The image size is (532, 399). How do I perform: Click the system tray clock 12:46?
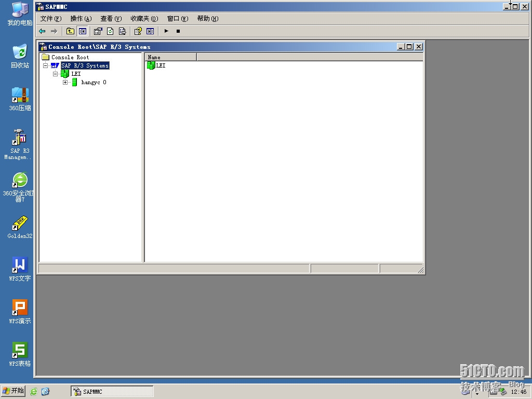click(519, 392)
